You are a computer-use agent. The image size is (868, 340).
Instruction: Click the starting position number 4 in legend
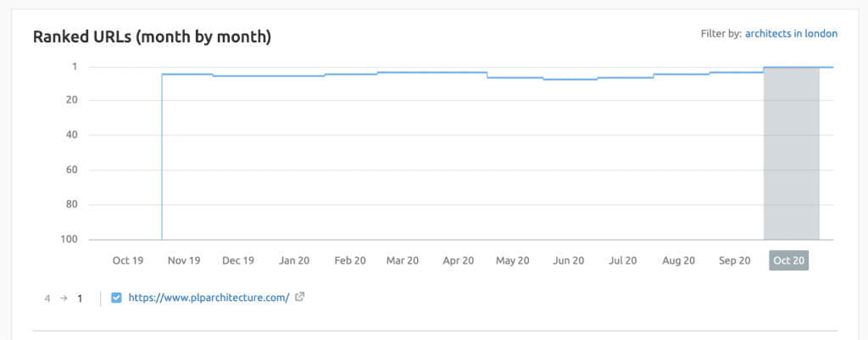point(47,298)
